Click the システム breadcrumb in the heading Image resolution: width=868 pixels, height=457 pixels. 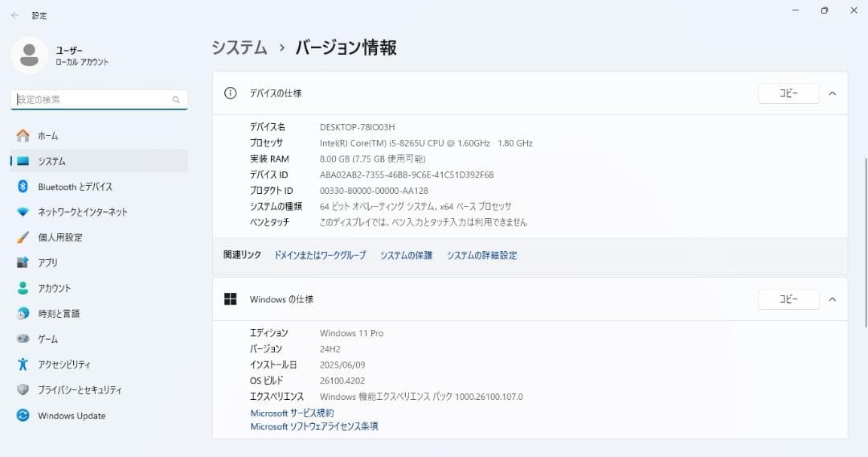240,47
